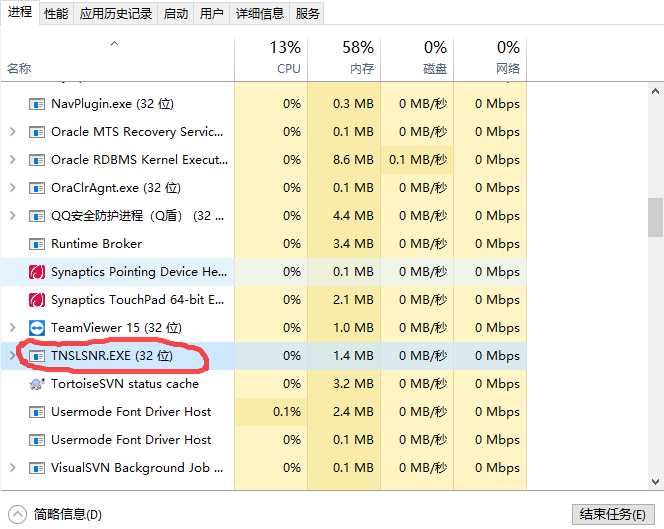
Task: Switch to the 进程 tab
Action: 19,12
